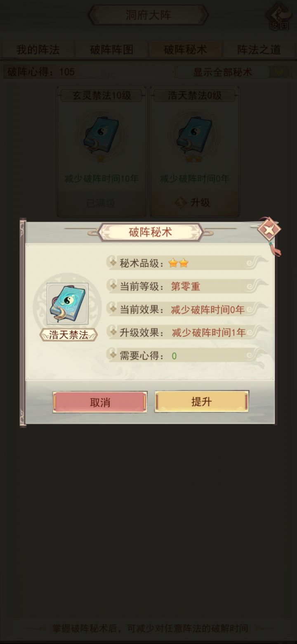Tap the 已满级 label on the 玄灵禁法 card
Image resolution: width=297 pixels, height=644 pixels.
pyautogui.click(x=101, y=203)
